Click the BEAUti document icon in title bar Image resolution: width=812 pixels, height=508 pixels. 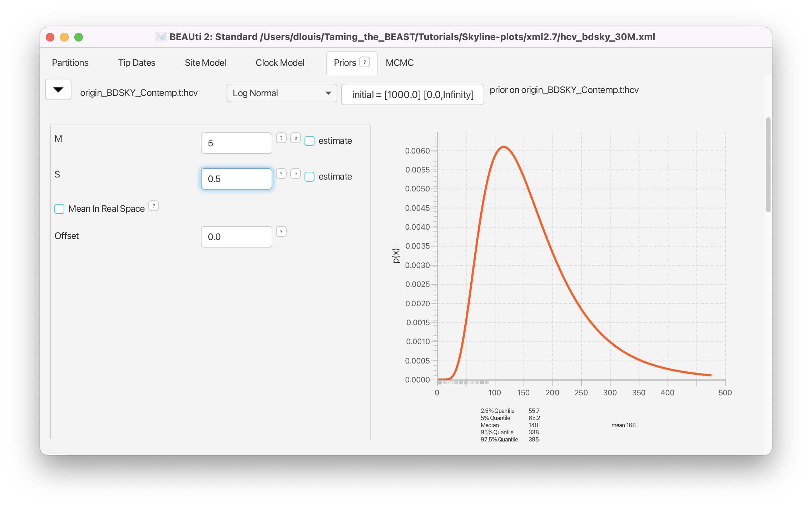coord(161,36)
